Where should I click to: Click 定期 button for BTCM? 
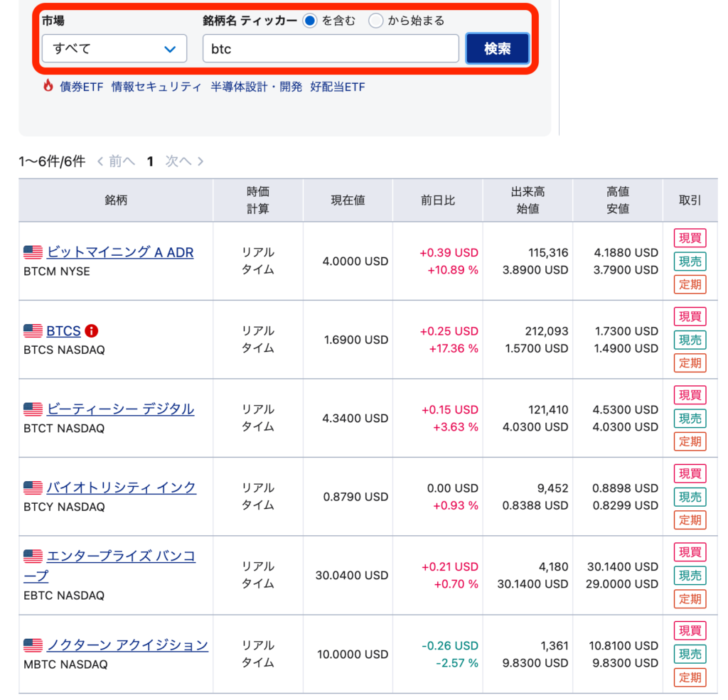[x=690, y=284]
